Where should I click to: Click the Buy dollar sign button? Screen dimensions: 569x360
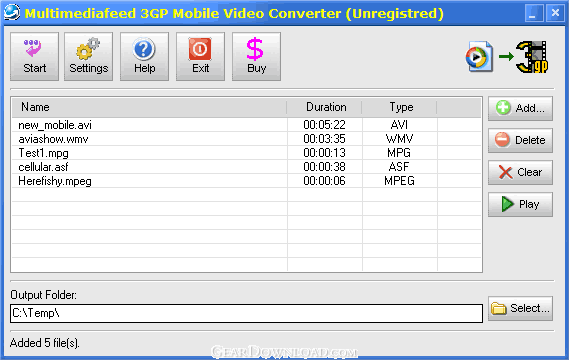coord(256,56)
